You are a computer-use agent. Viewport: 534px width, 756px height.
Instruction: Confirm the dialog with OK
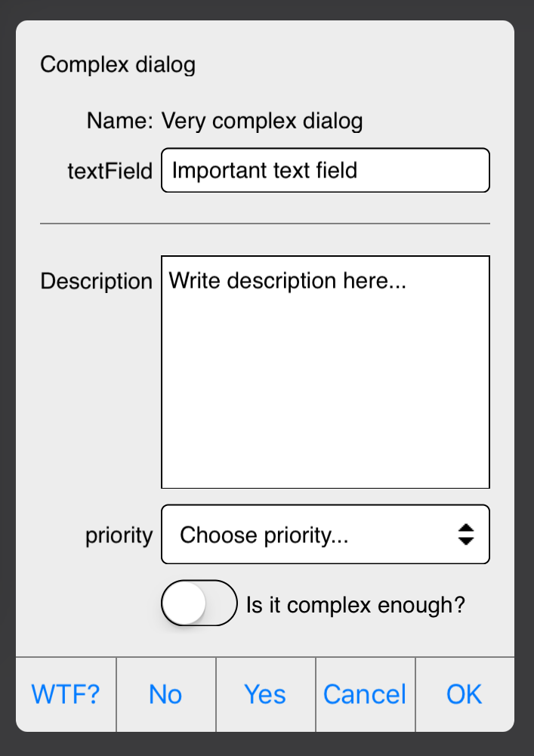pos(464,694)
